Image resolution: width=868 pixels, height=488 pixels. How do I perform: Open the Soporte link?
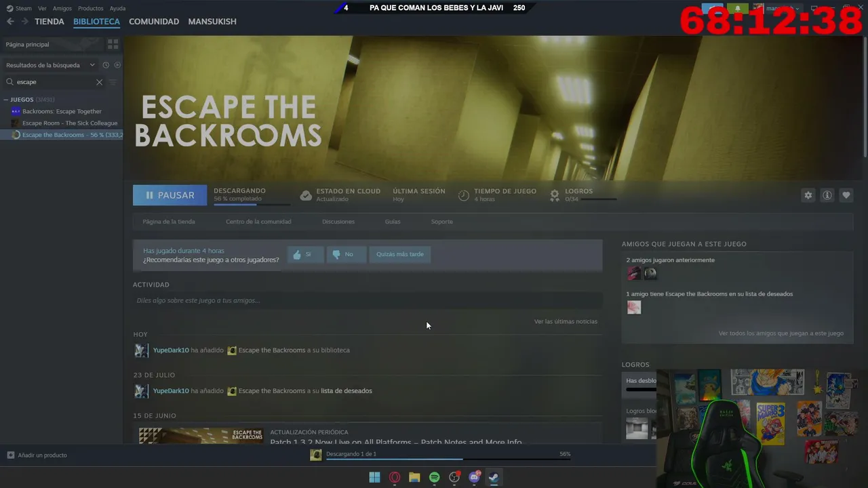(x=441, y=222)
